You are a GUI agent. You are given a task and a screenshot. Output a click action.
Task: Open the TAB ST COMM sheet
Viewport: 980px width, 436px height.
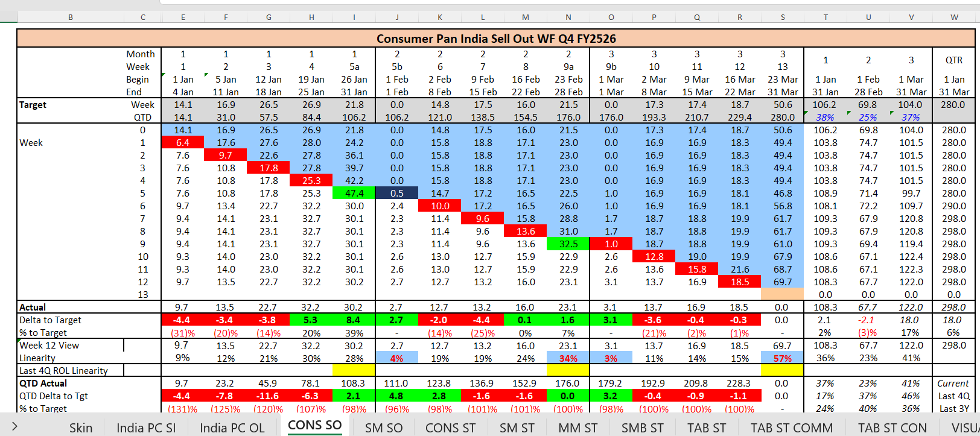click(x=791, y=428)
